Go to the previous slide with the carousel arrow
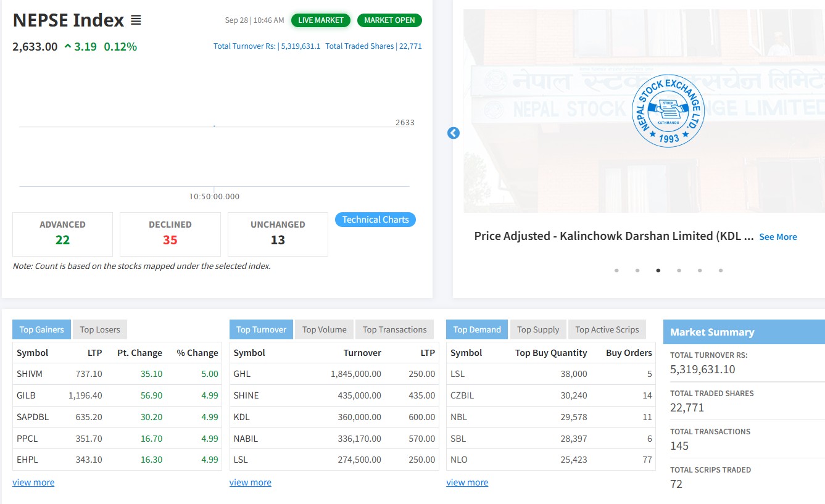825x504 pixels. coord(454,133)
